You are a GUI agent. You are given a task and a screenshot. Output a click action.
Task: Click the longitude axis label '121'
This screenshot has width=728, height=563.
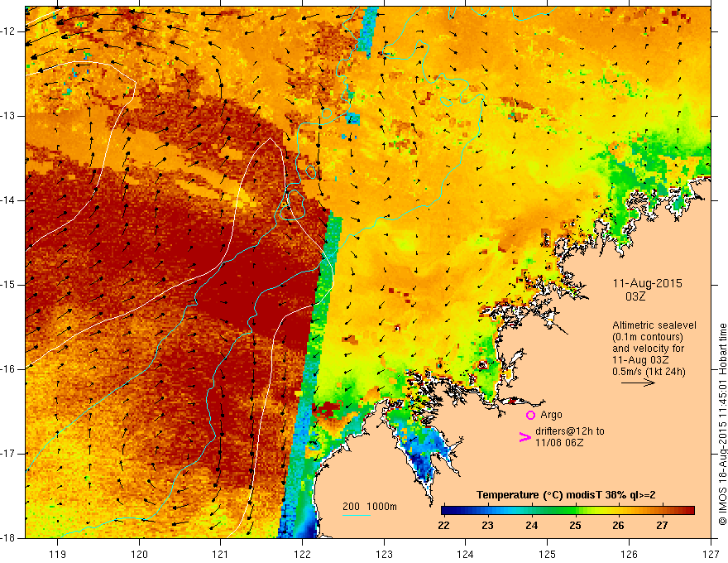coord(221,554)
